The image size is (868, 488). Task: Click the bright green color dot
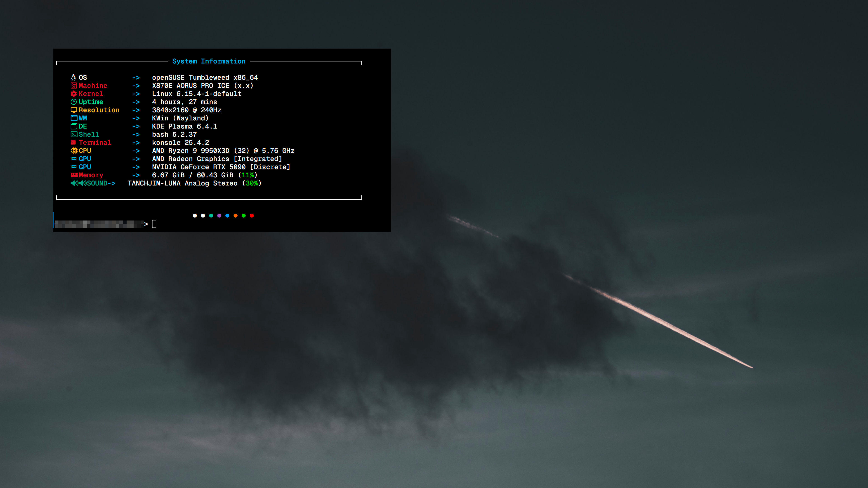244,216
